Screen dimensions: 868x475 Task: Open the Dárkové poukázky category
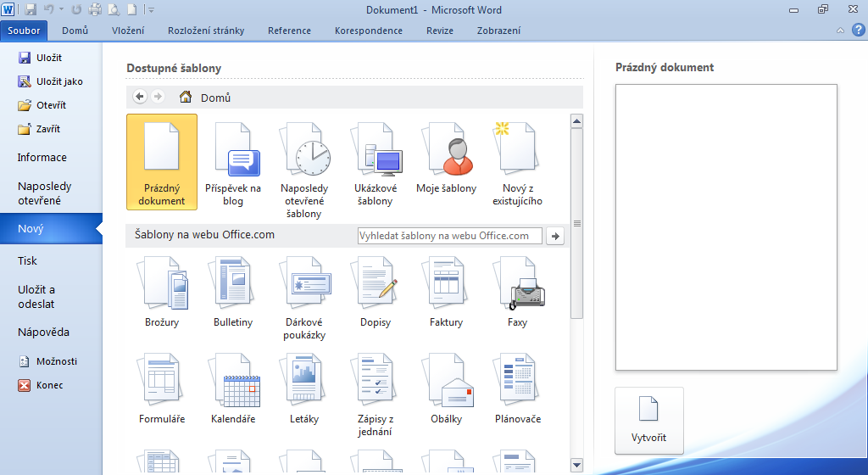click(304, 298)
